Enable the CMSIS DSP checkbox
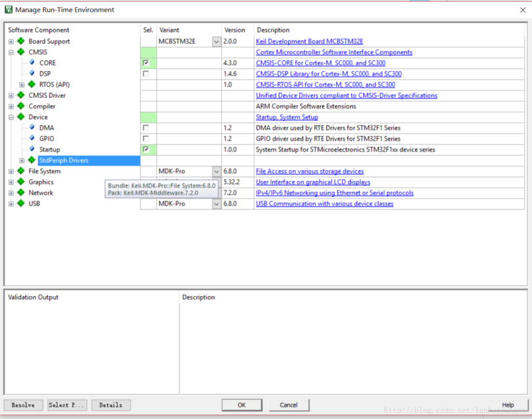The height and width of the screenshot is (419, 532). [x=146, y=74]
